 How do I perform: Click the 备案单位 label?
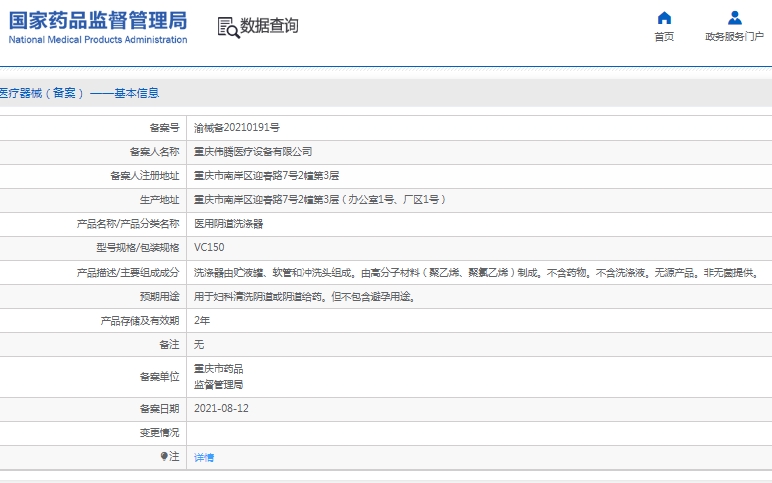(160, 377)
